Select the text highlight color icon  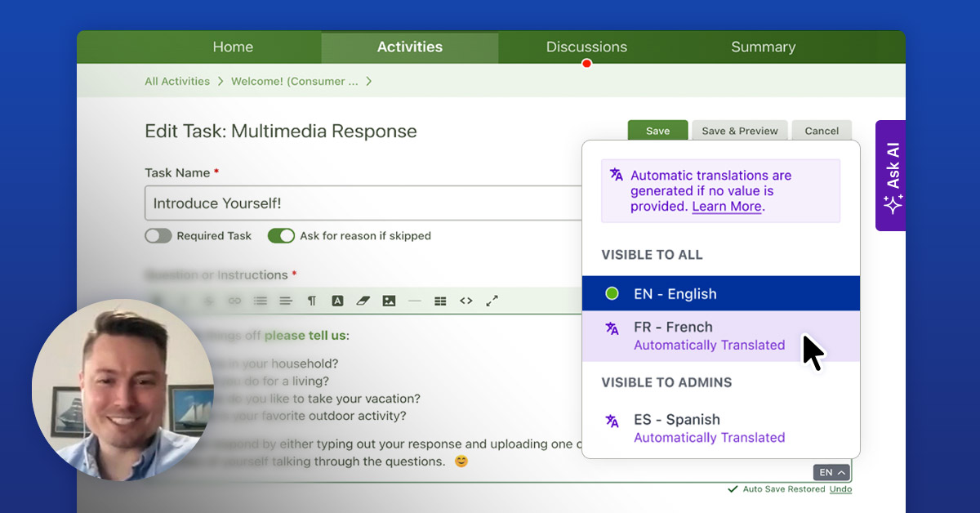(337, 301)
